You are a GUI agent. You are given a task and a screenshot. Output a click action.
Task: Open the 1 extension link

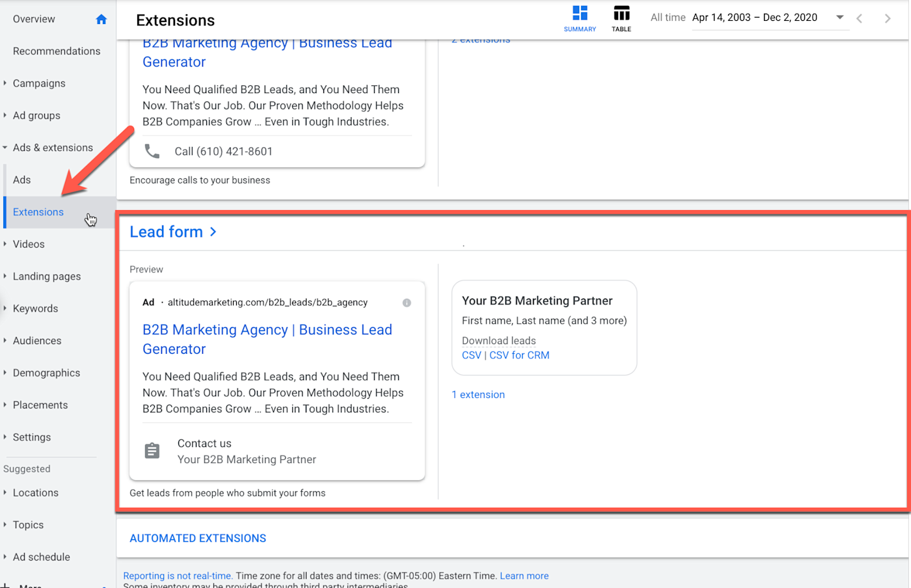coord(478,395)
